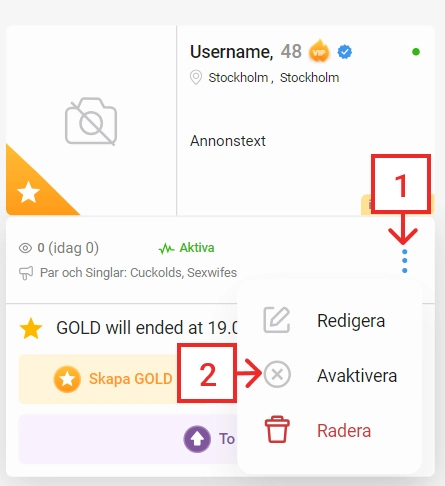The width and height of the screenshot is (445, 486).
Task: Click the location pin icon
Action: (x=196, y=78)
